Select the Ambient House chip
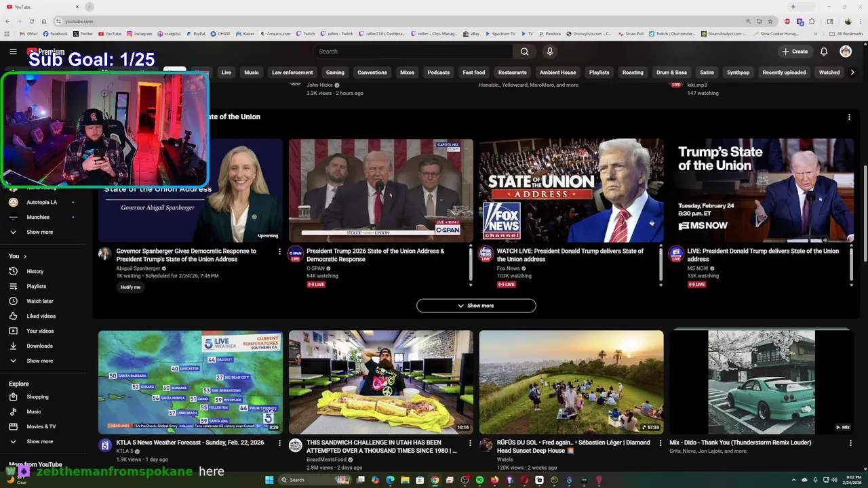 click(557, 73)
